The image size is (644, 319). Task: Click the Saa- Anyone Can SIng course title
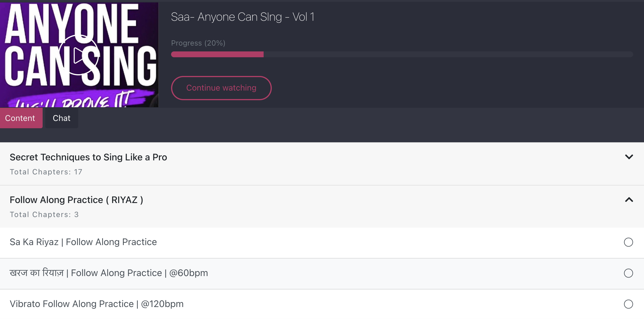[x=243, y=17]
